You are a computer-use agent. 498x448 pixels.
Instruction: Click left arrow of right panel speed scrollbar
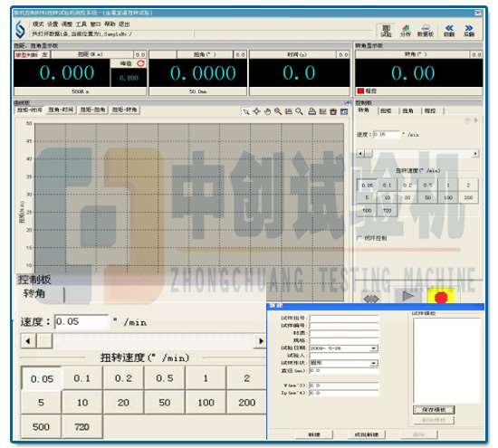359,154
